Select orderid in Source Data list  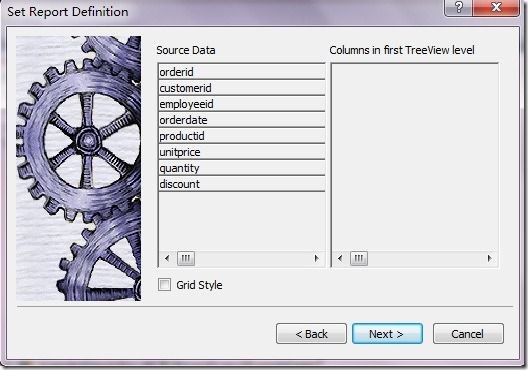coord(241,72)
